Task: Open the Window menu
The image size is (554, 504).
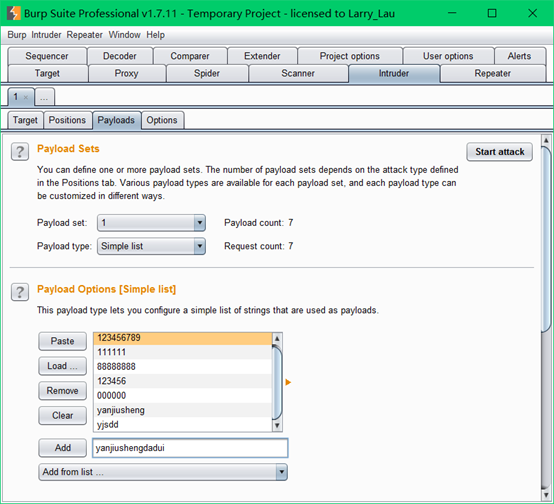Action: click(x=124, y=35)
